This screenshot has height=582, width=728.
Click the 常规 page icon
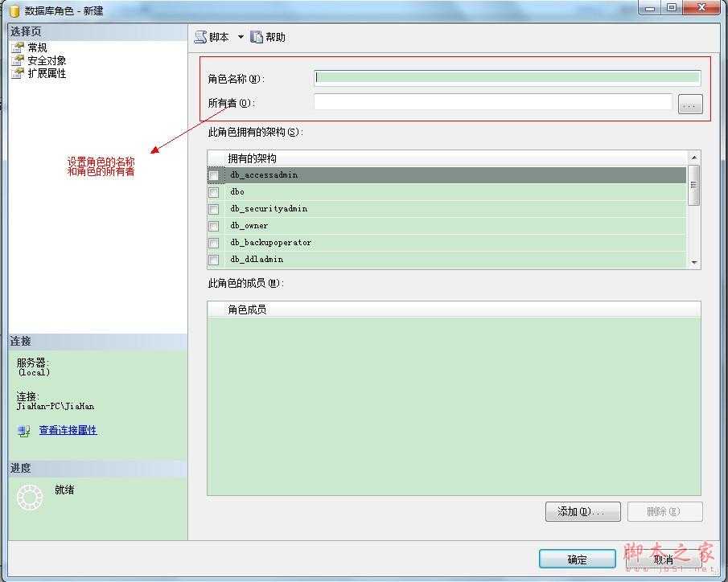(18, 47)
